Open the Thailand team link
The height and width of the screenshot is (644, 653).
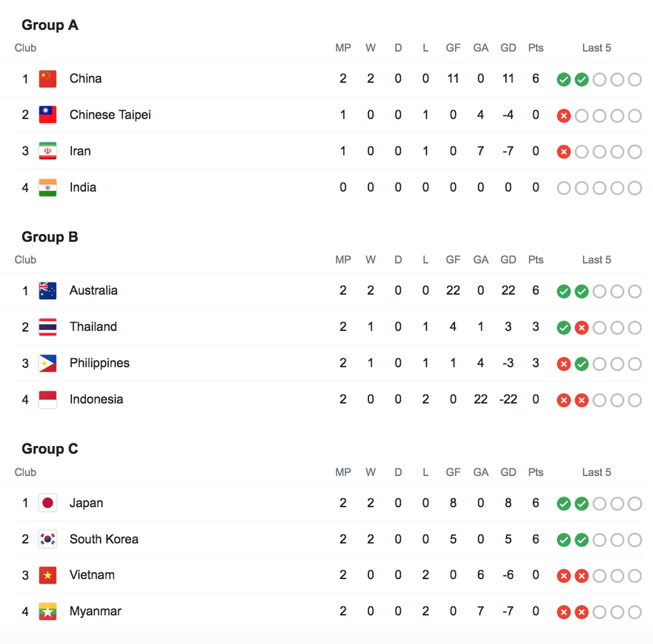pyautogui.click(x=93, y=327)
